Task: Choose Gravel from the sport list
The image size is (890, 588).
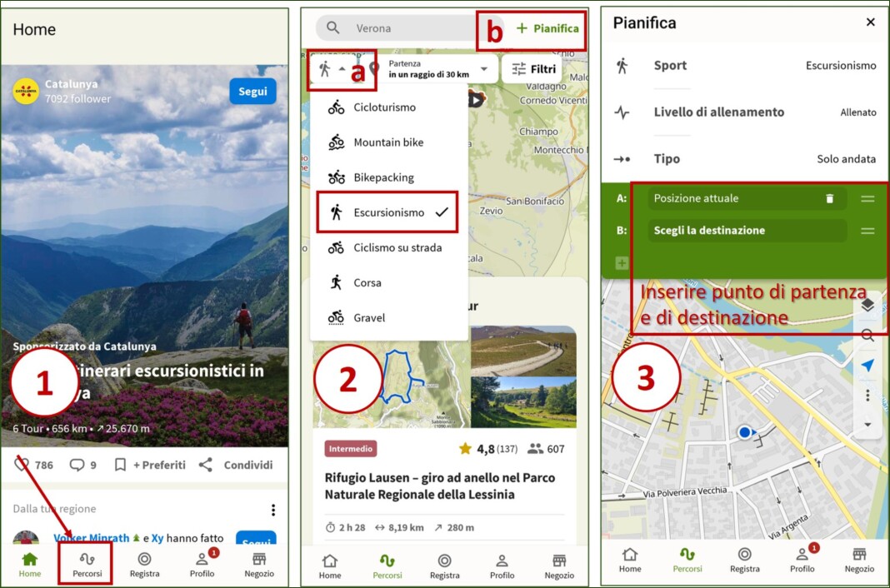Action: (389, 318)
